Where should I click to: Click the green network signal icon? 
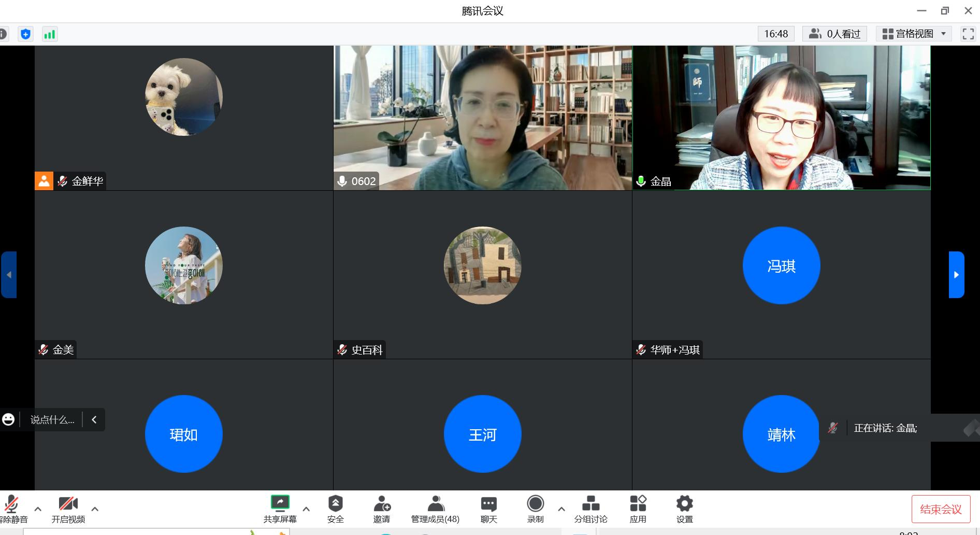tap(50, 34)
